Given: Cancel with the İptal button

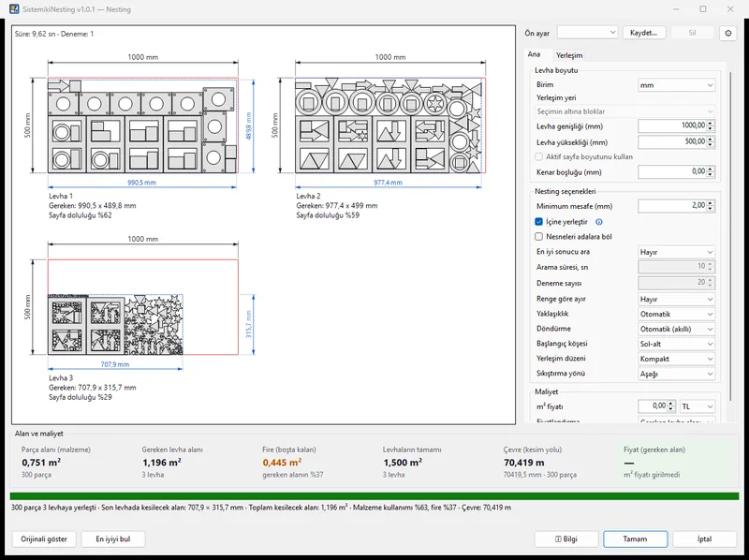Looking at the screenshot, I should 705,539.
